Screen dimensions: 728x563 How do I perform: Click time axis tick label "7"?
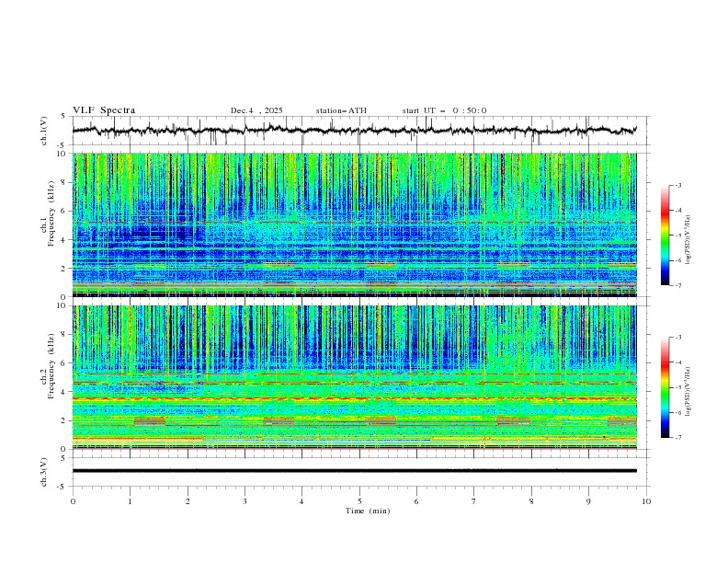[x=474, y=501]
